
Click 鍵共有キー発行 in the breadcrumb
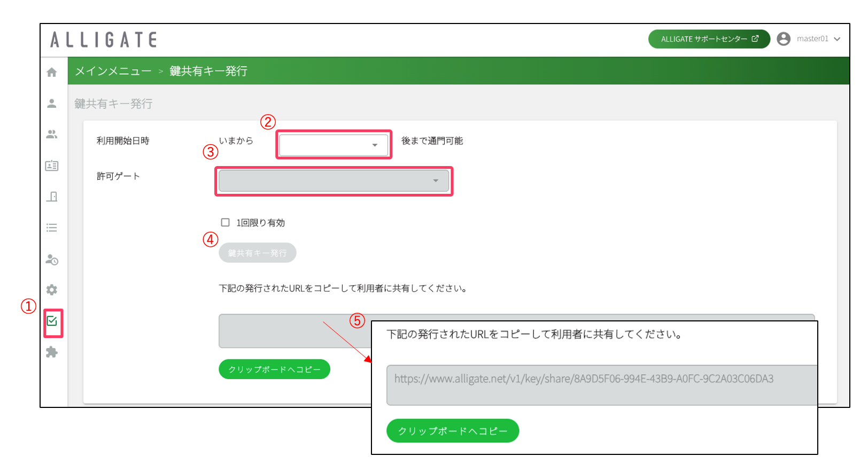[208, 71]
